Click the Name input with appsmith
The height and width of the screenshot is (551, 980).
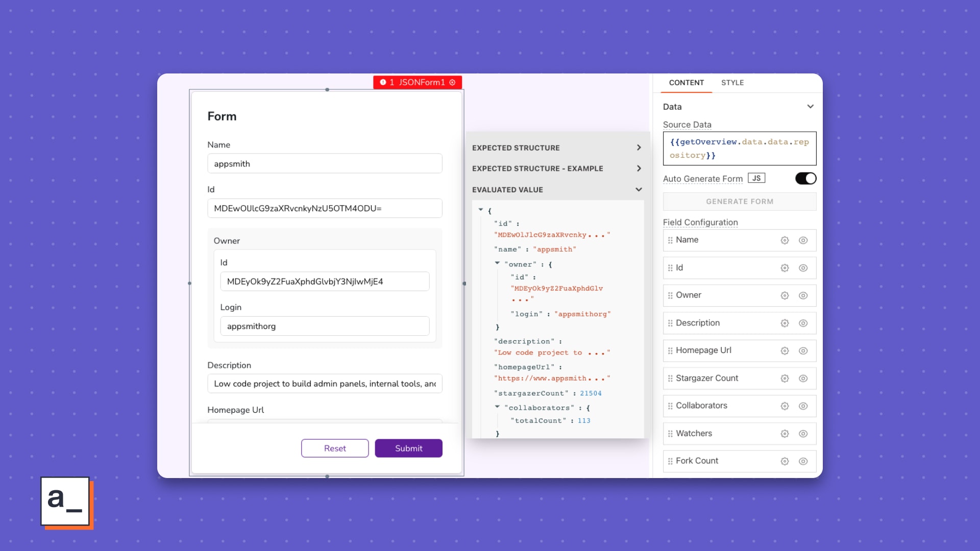(x=325, y=164)
